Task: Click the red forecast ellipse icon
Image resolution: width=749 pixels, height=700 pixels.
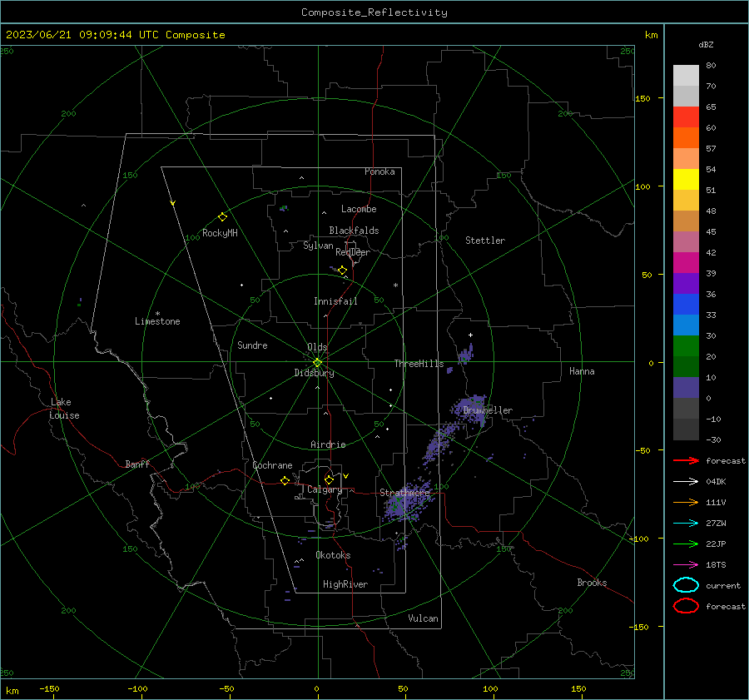Action: (x=686, y=606)
